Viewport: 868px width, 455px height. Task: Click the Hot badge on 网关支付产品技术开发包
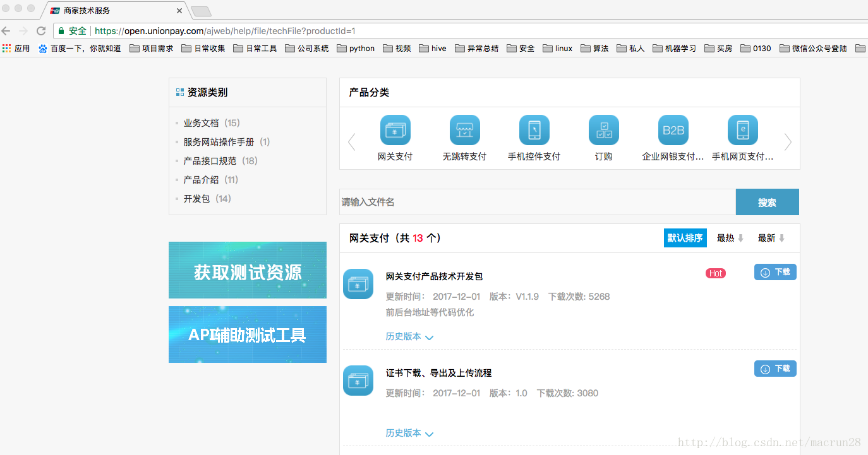pyautogui.click(x=716, y=273)
